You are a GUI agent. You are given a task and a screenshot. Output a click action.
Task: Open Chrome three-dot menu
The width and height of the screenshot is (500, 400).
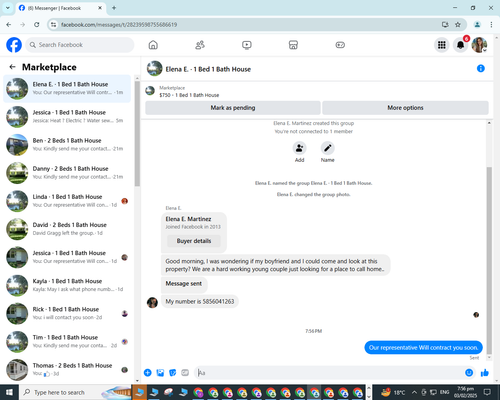pyautogui.click(x=491, y=25)
